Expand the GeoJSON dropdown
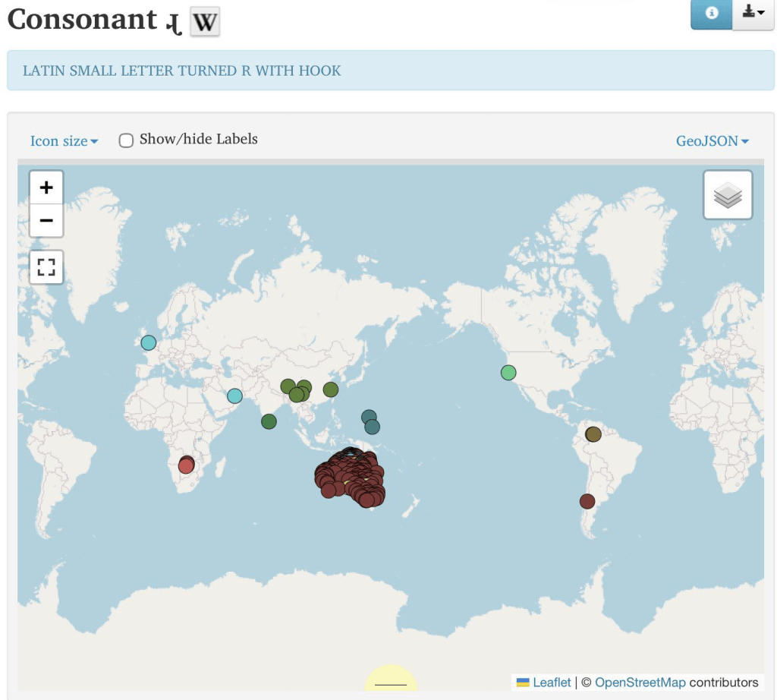Screen dimensions: 777x700 [x=712, y=141]
